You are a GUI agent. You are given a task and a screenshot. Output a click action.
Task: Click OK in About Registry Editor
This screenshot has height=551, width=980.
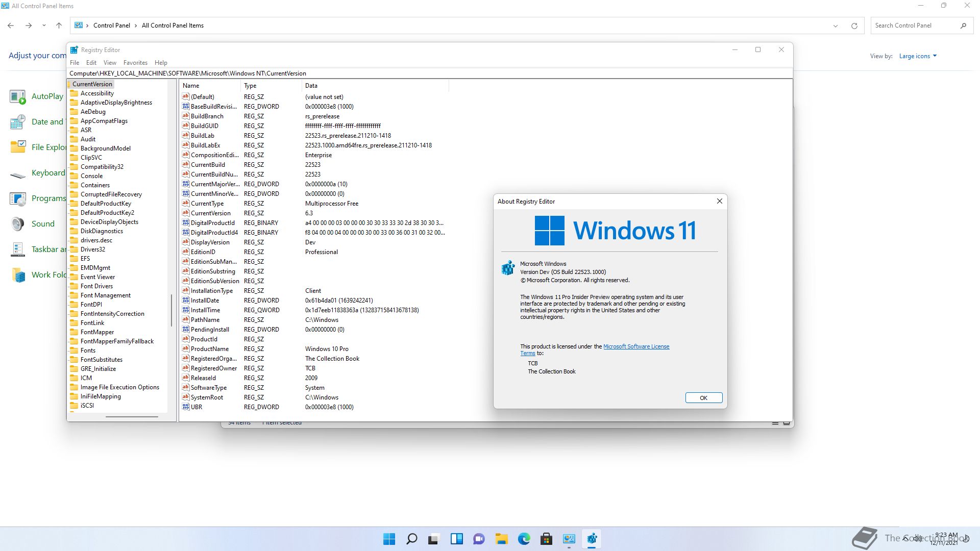(x=703, y=398)
